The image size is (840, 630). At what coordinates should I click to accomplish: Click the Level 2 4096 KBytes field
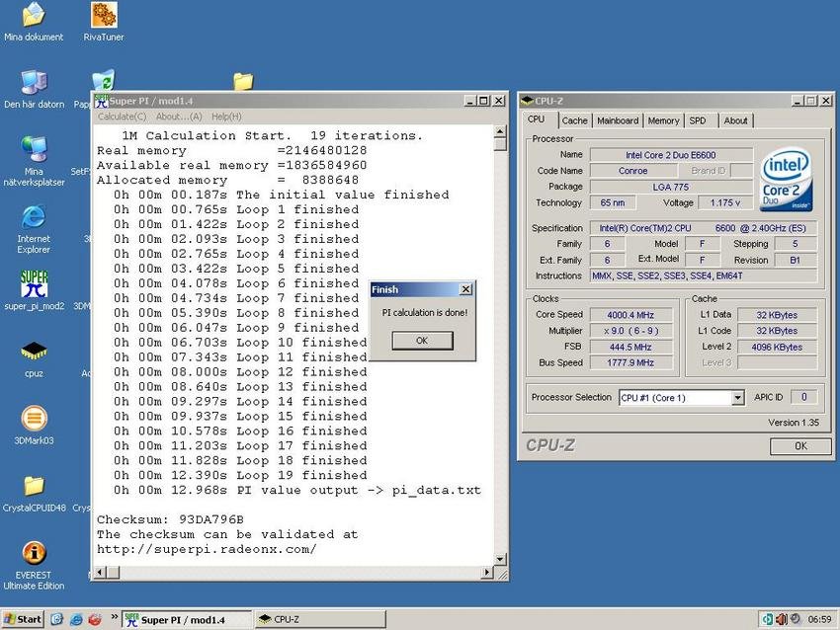click(x=777, y=347)
